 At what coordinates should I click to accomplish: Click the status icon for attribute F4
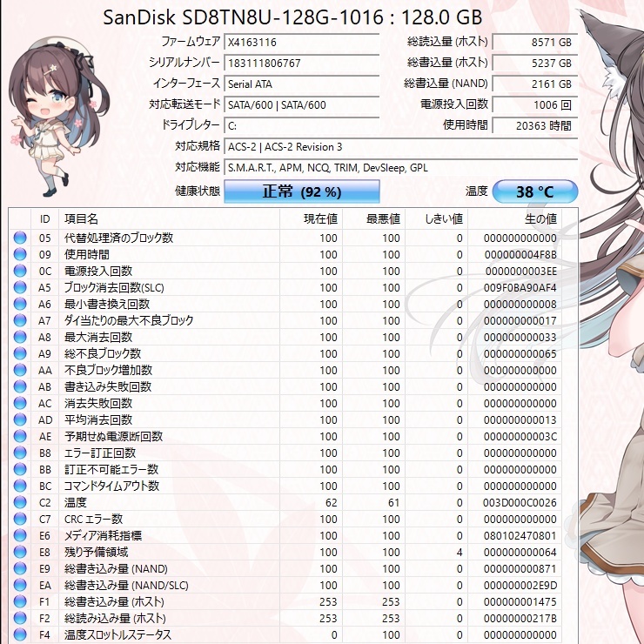click(20, 634)
